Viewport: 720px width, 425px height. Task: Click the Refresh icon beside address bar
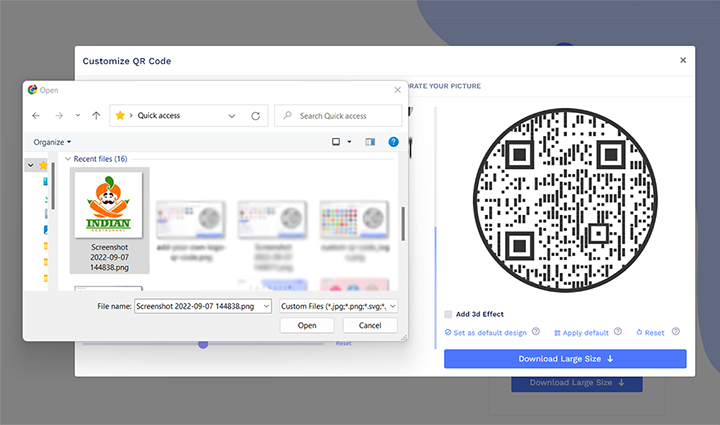pos(256,116)
